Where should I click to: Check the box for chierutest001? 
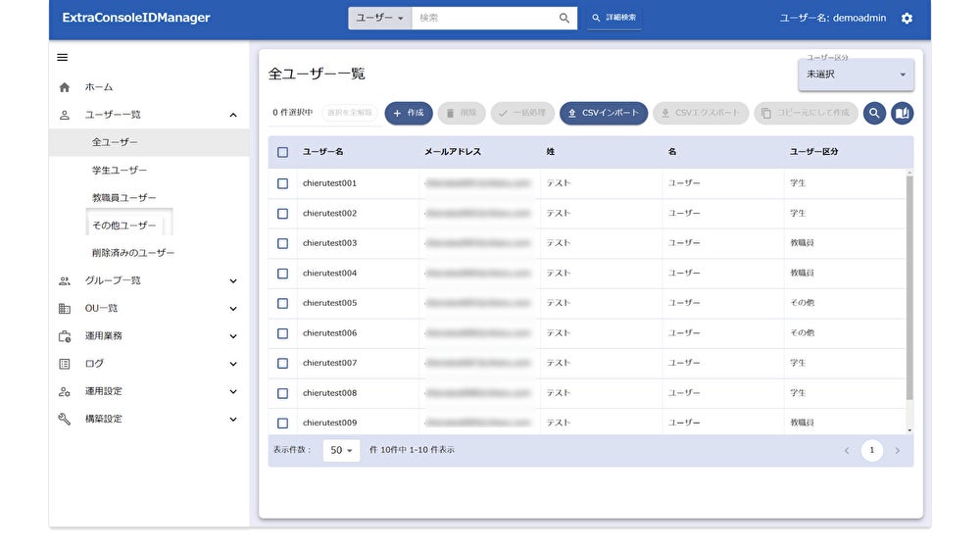tap(283, 183)
